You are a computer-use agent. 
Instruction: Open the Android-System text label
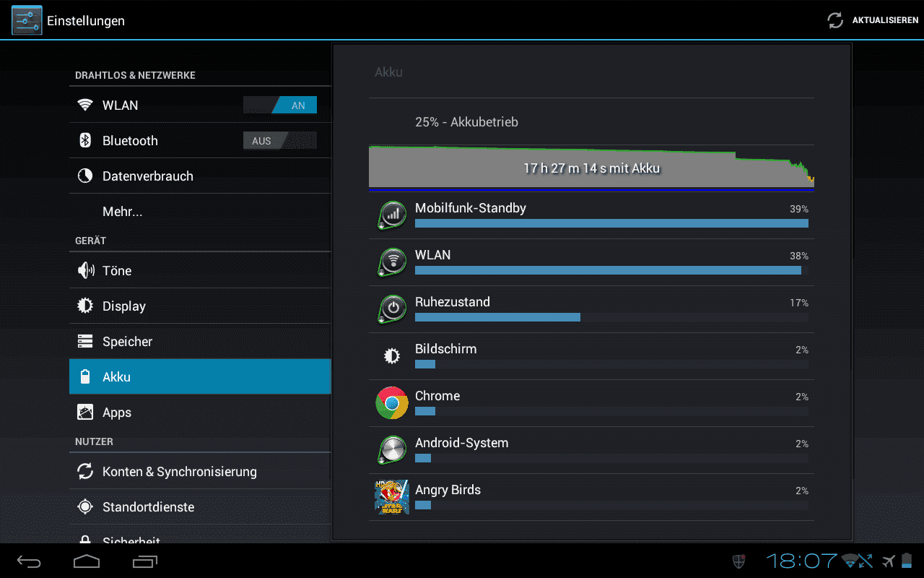coord(462,443)
